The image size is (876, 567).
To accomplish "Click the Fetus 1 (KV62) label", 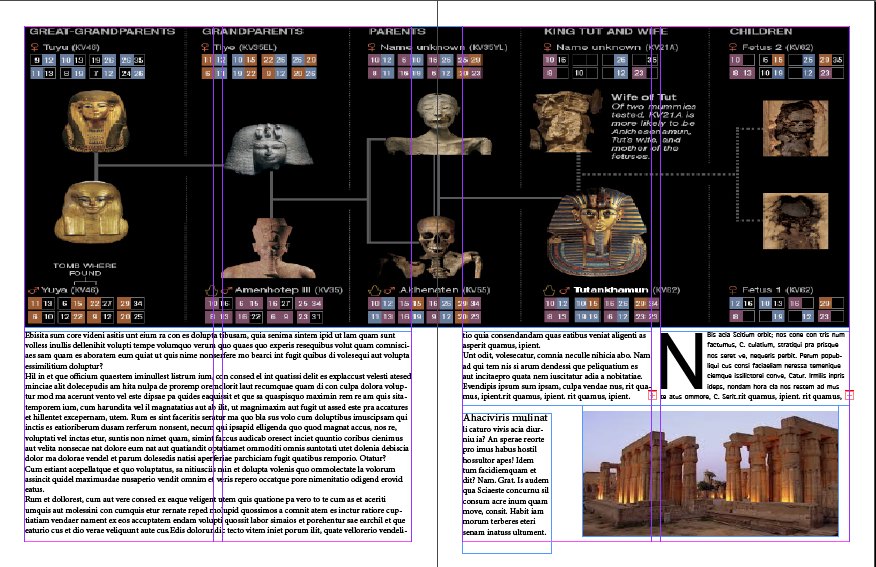I will 778,290.
